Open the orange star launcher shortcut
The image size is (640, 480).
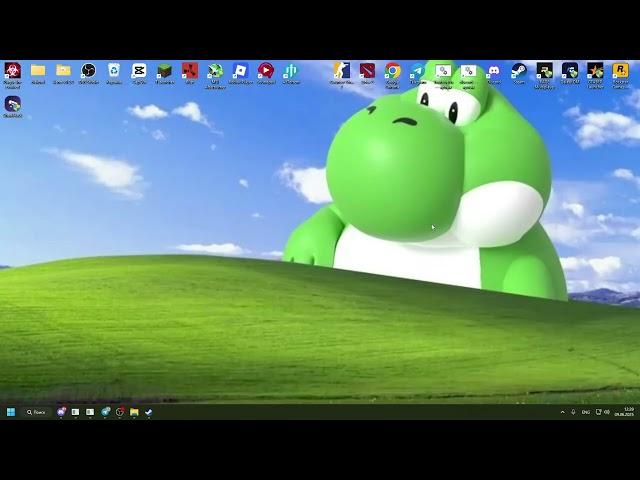pos(595,71)
